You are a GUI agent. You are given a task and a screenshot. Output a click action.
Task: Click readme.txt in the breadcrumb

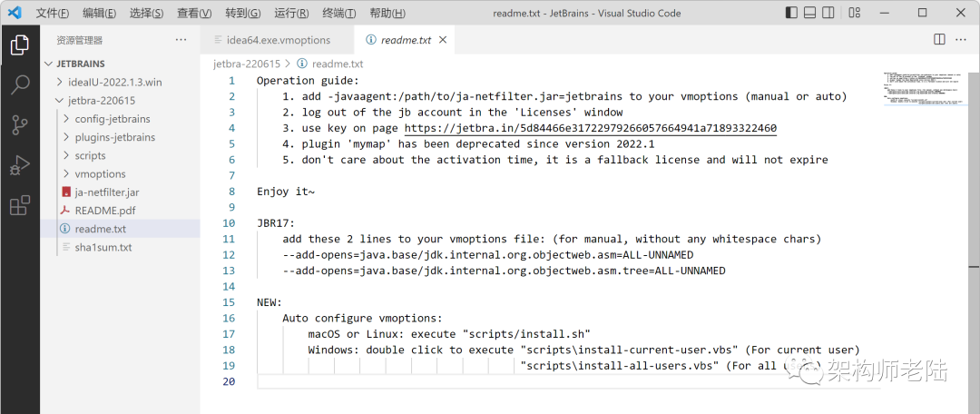(x=338, y=64)
